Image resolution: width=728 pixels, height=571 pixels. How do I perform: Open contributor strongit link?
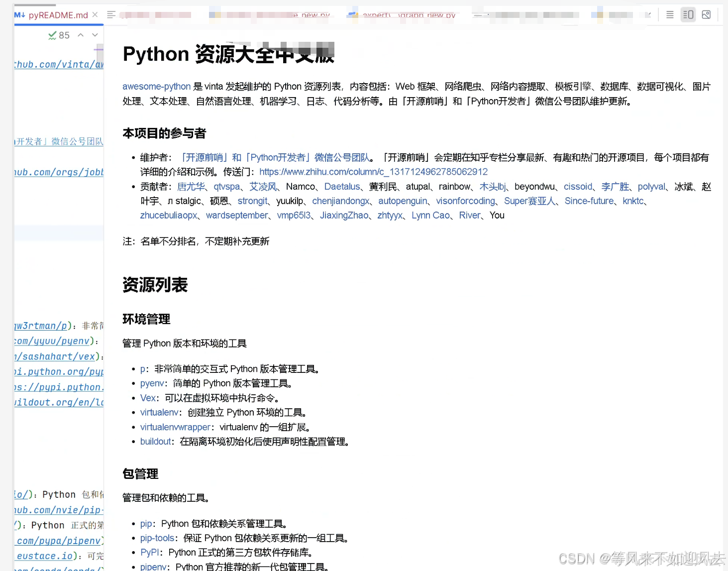pyautogui.click(x=252, y=201)
